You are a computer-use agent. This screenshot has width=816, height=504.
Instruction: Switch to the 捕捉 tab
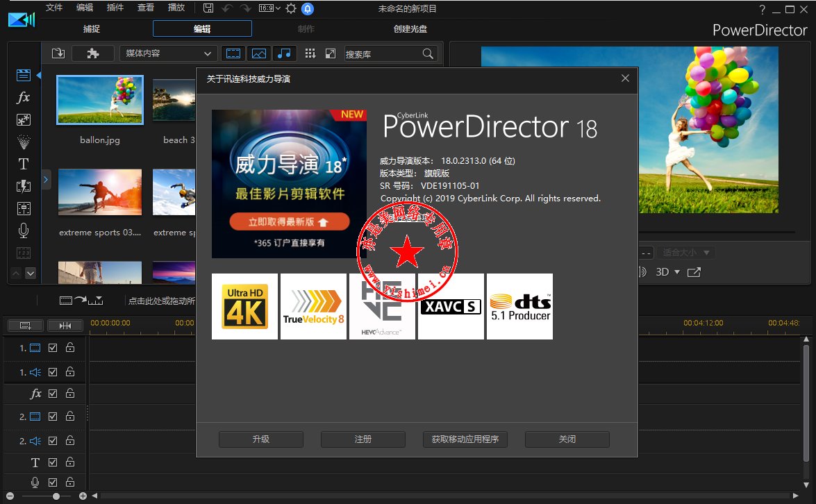coord(92,29)
